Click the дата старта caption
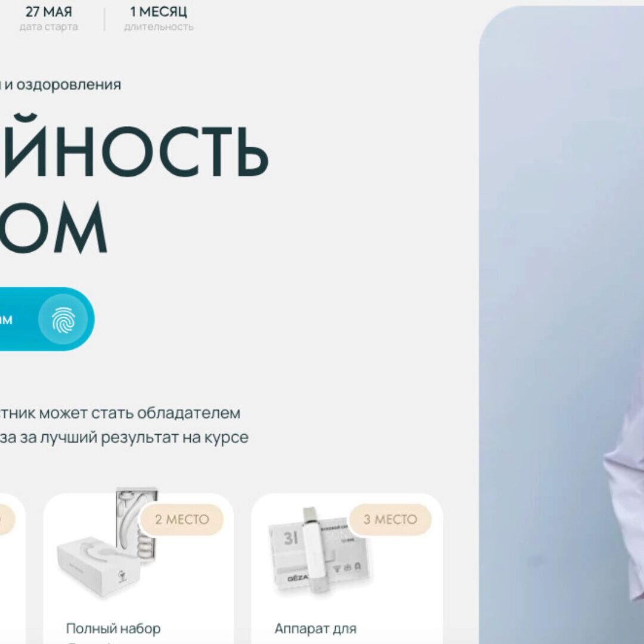The width and height of the screenshot is (644, 644). point(49,27)
